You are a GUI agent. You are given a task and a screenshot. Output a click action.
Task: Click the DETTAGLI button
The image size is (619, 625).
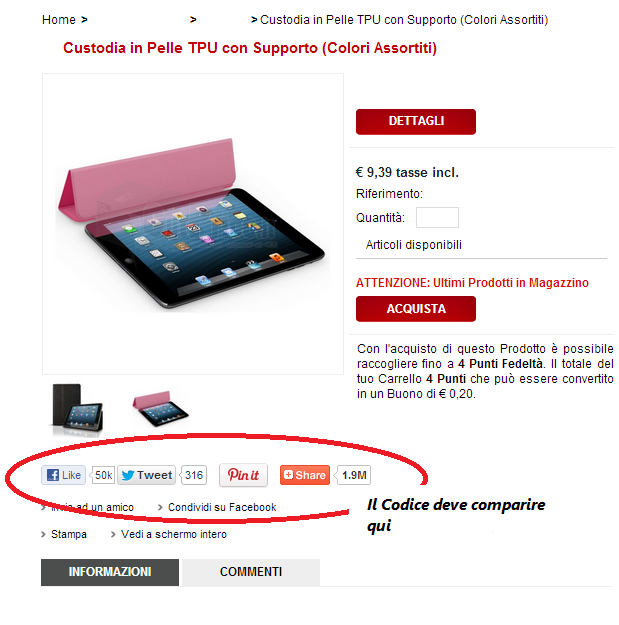pos(416,122)
